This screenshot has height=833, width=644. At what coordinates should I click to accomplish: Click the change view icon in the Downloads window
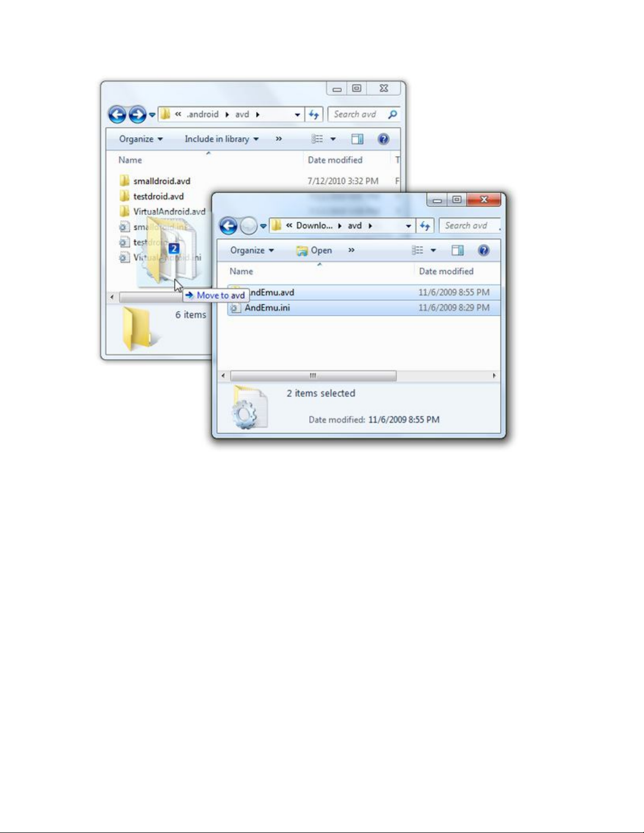pos(417,251)
